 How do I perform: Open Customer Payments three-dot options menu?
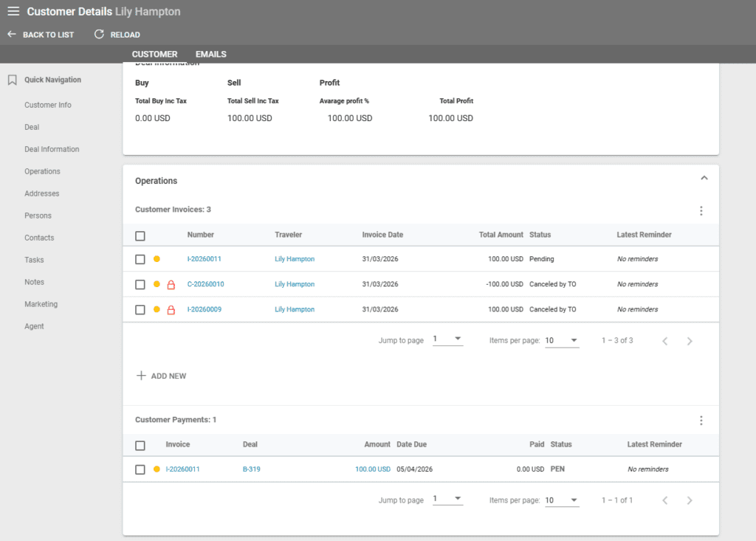(x=701, y=421)
